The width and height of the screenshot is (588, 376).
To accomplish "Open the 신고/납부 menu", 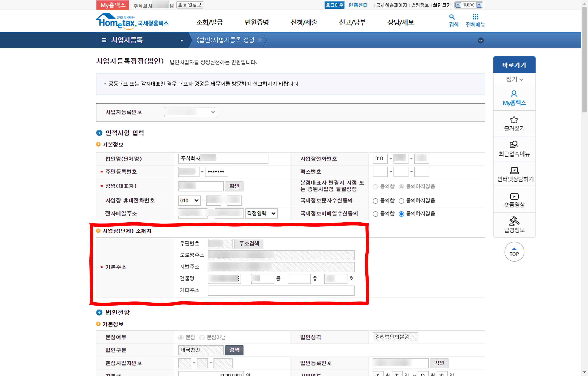I will [x=352, y=23].
